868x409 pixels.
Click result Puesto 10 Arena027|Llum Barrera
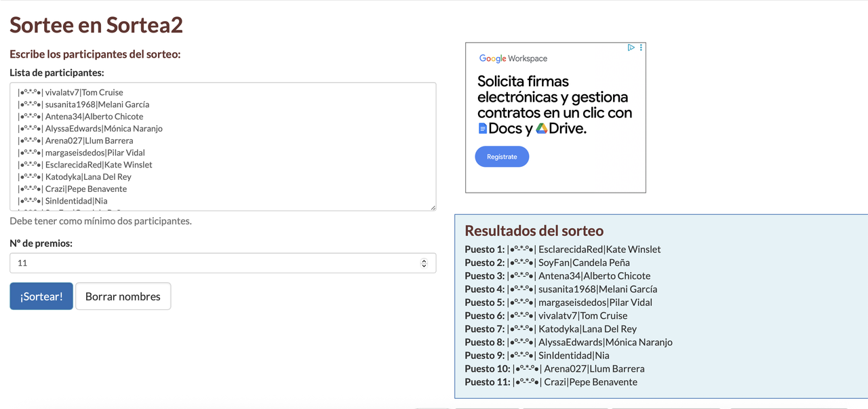(x=555, y=368)
